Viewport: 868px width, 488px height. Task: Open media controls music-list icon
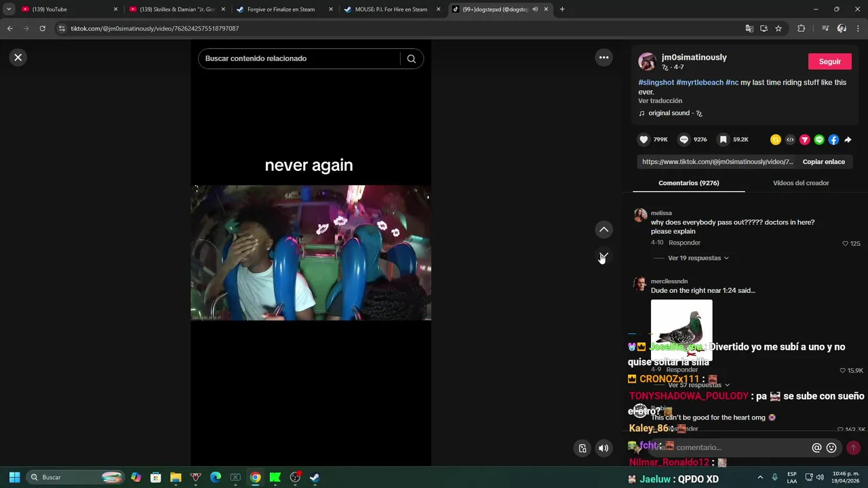[825, 28]
